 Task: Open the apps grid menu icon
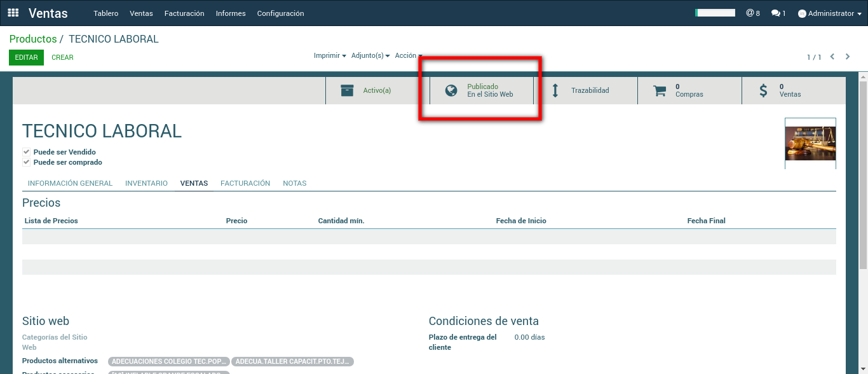(13, 13)
